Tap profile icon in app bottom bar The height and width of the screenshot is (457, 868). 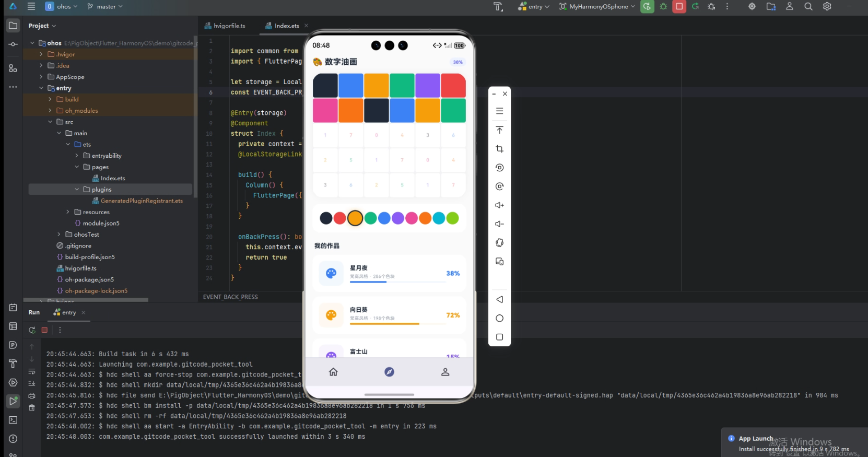[445, 372]
